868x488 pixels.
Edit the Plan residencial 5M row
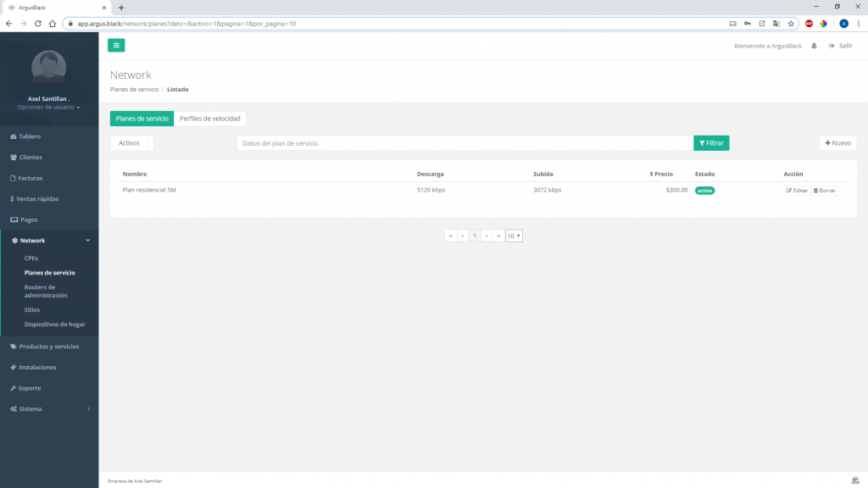point(797,191)
